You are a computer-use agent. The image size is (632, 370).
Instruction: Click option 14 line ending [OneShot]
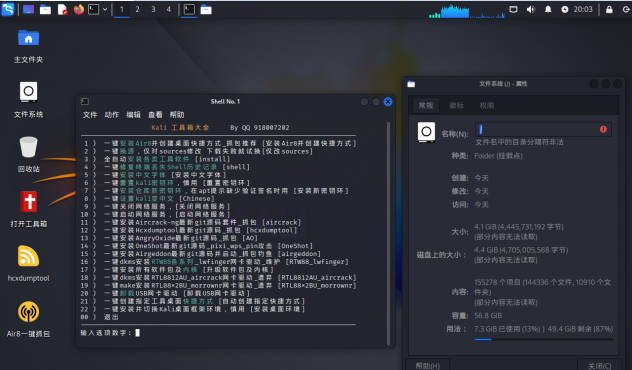(x=198, y=246)
